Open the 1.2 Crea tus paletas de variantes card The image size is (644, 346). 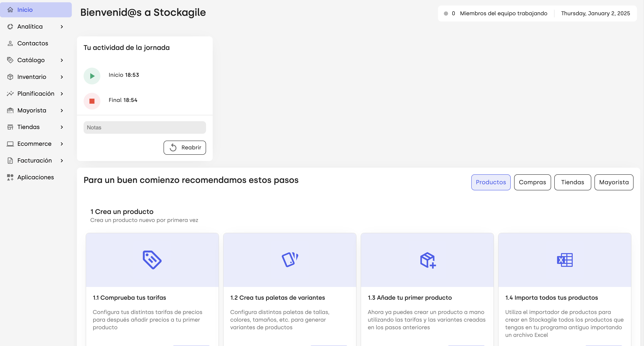click(289, 289)
